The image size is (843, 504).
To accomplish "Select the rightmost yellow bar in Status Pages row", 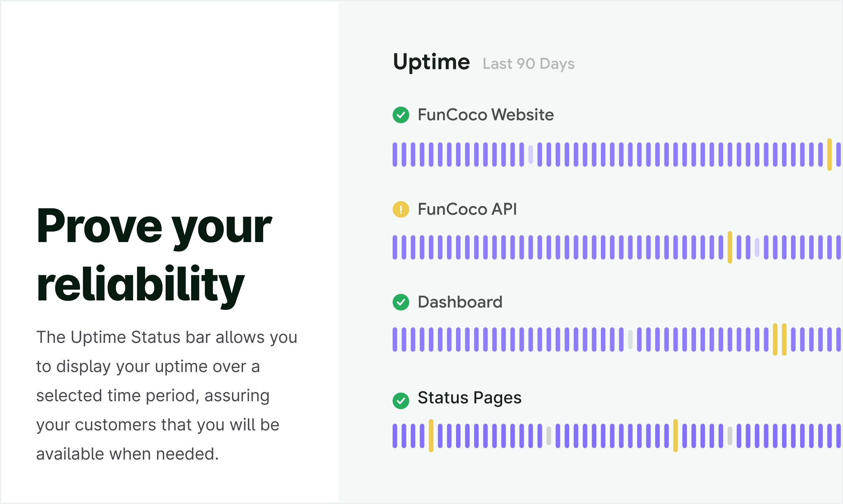I will tap(675, 436).
